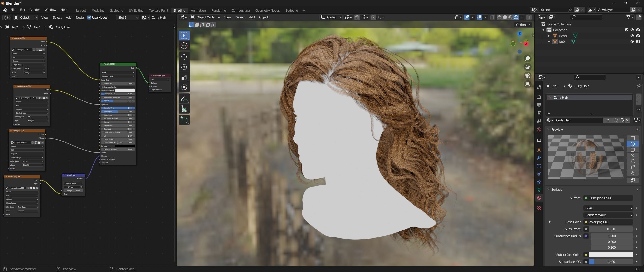Click the pan view hand icon
The width and height of the screenshot is (644, 272).
527,67
